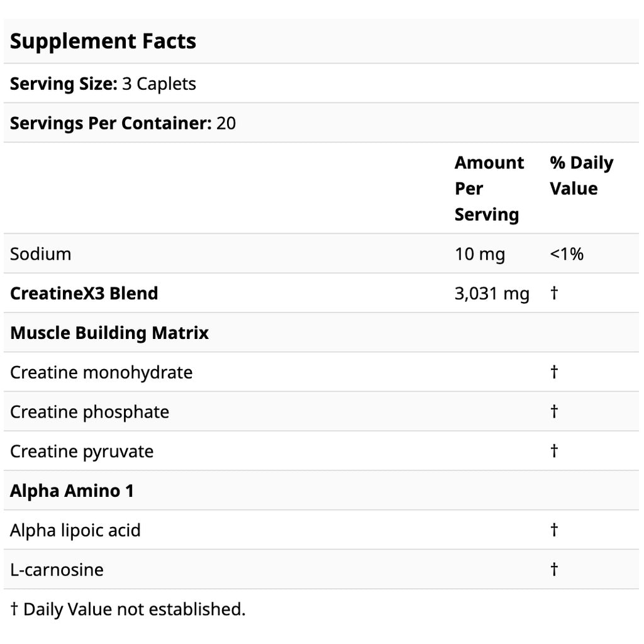Click the 3,031 mg amount value
This screenshot has height=644, width=644.
[x=492, y=294]
